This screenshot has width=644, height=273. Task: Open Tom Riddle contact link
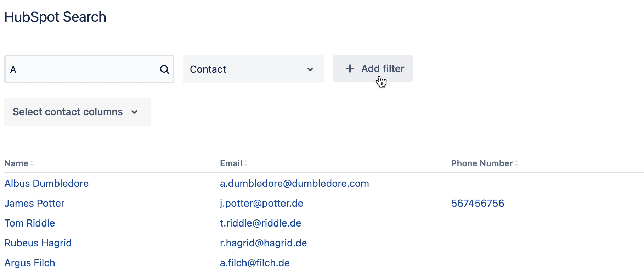click(x=30, y=223)
